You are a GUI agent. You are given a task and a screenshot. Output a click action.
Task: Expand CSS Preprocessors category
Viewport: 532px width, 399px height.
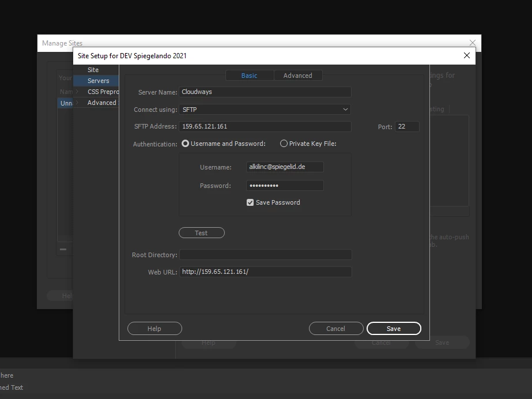pos(77,92)
